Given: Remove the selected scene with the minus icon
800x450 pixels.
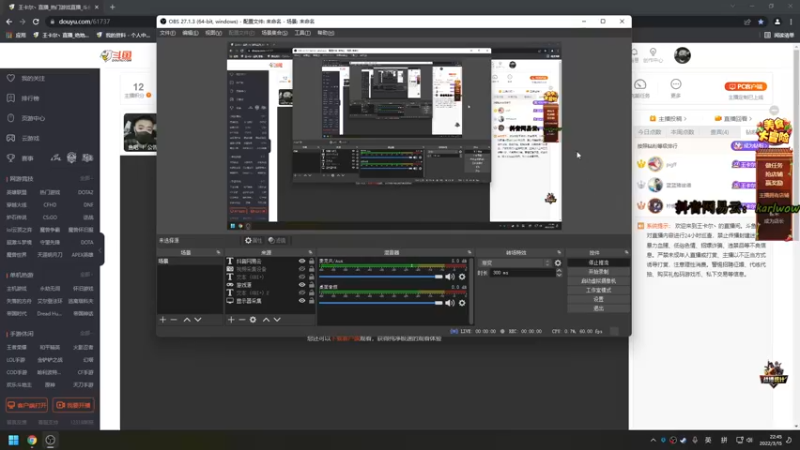Looking at the screenshot, I should pos(173,319).
